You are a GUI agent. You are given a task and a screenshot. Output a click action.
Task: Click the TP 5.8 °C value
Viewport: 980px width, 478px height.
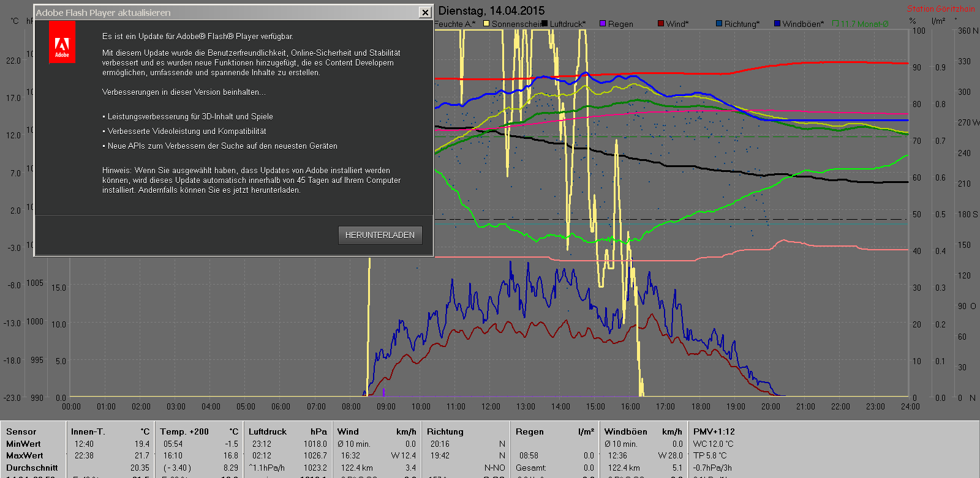[710, 455]
